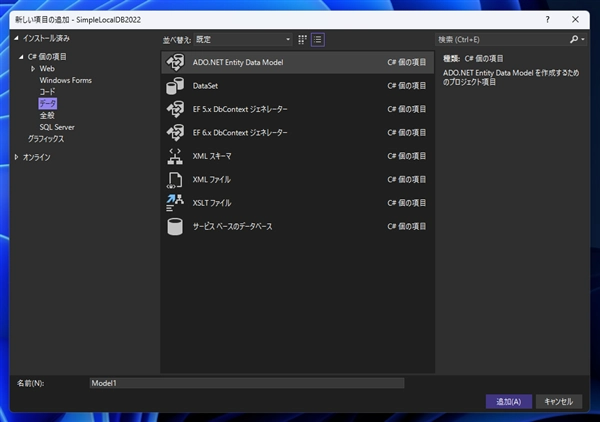
Task: Click EF 5.x DbContext ジェネレーター text
Action: pos(240,109)
